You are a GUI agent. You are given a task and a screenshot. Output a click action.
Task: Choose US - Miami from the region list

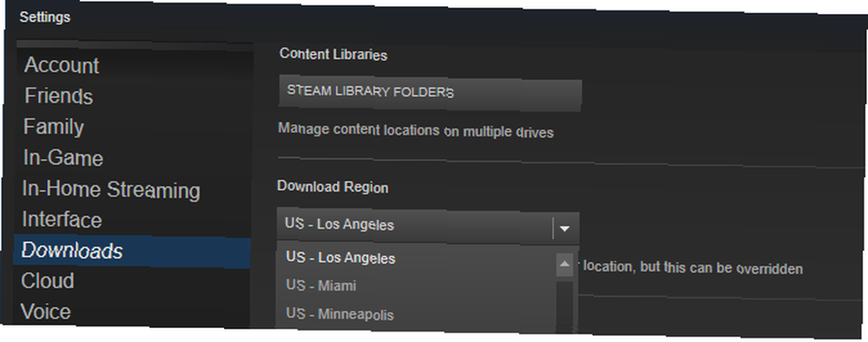(x=417, y=286)
